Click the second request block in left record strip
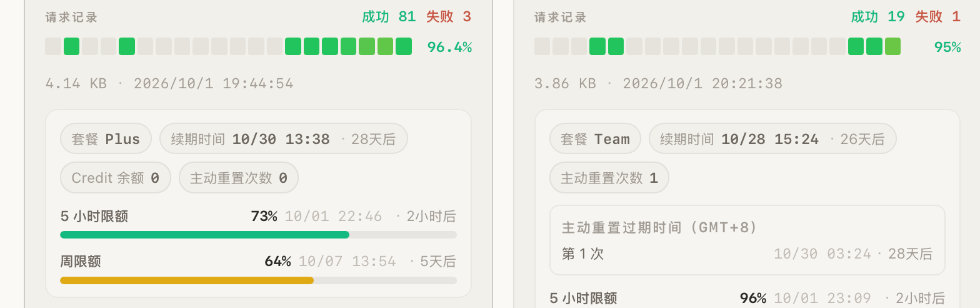The height and width of the screenshot is (308, 980). point(72,46)
